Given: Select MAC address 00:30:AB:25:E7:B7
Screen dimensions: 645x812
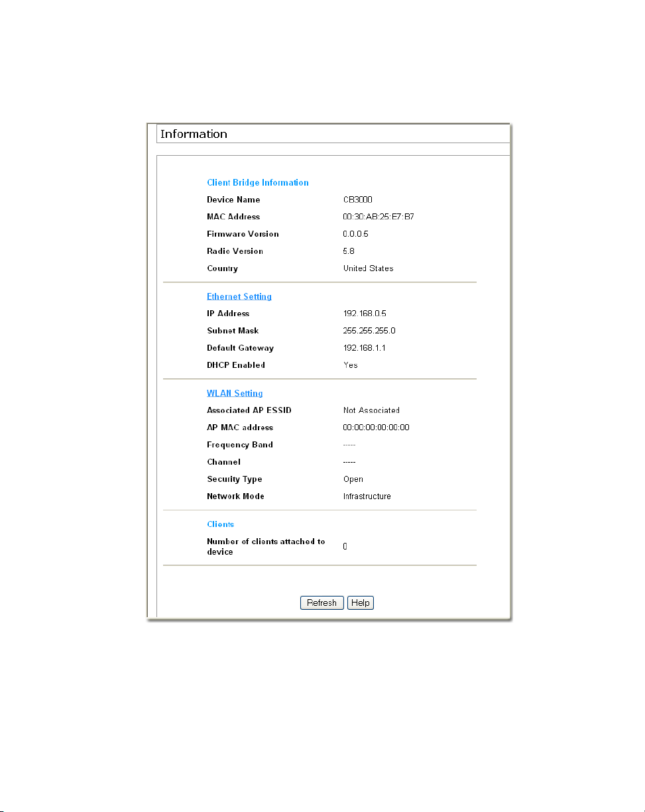Looking at the screenshot, I should point(379,217).
